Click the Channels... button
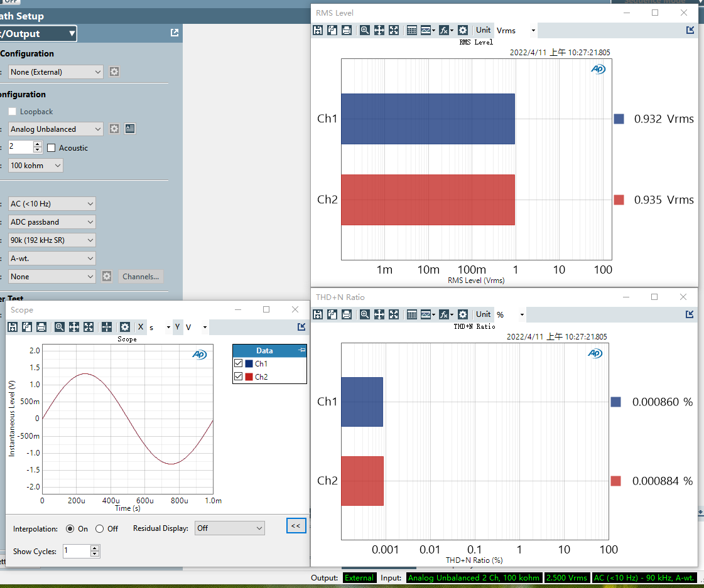704x588 pixels. [141, 277]
